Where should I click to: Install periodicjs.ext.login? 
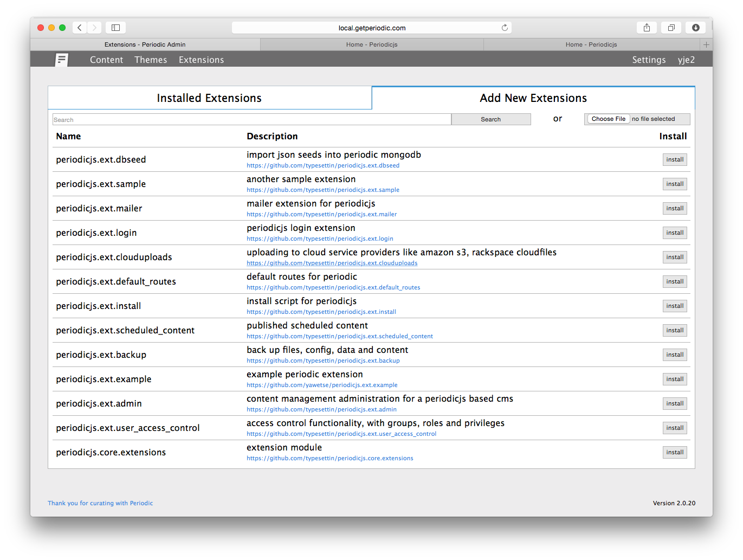[x=675, y=233]
